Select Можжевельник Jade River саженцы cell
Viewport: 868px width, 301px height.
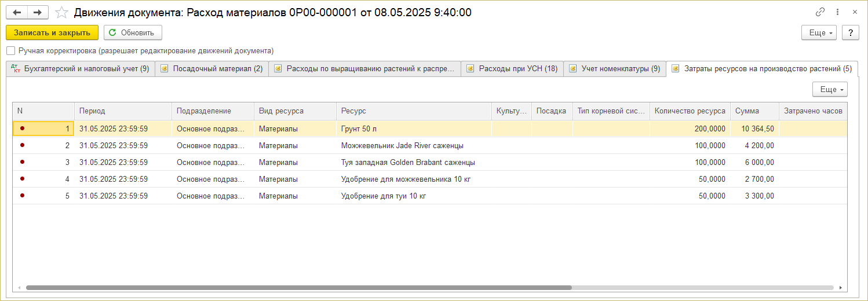(x=414, y=145)
